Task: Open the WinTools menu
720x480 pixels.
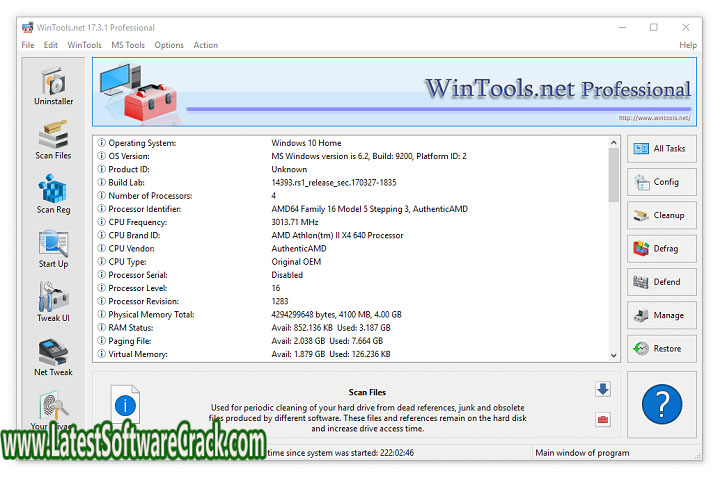Action: tap(84, 45)
